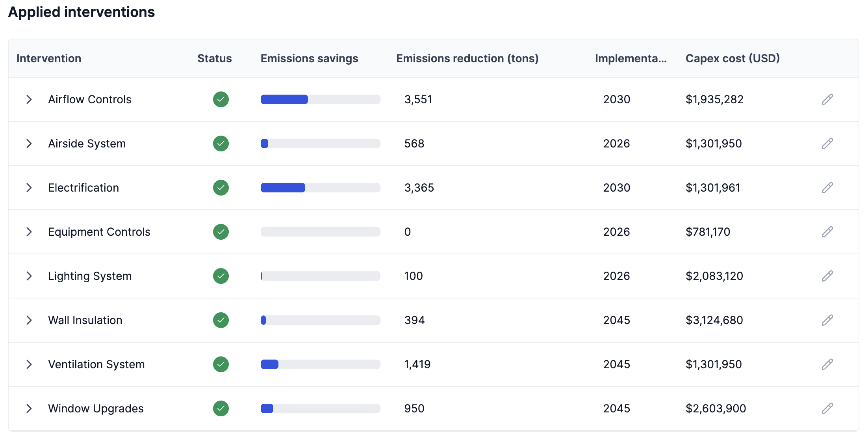Open Ventilation System edit pencil icon
This screenshot has width=868, height=440.
[x=827, y=364]
